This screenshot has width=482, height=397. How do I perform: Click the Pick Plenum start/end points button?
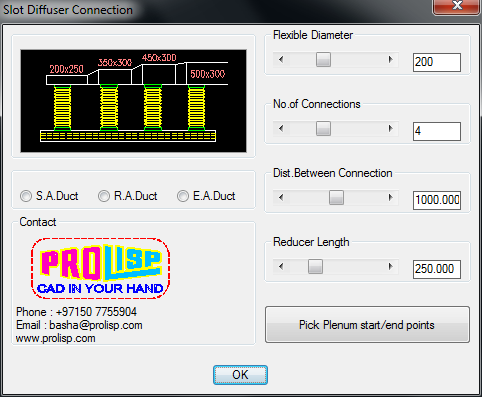click(367, 325)
